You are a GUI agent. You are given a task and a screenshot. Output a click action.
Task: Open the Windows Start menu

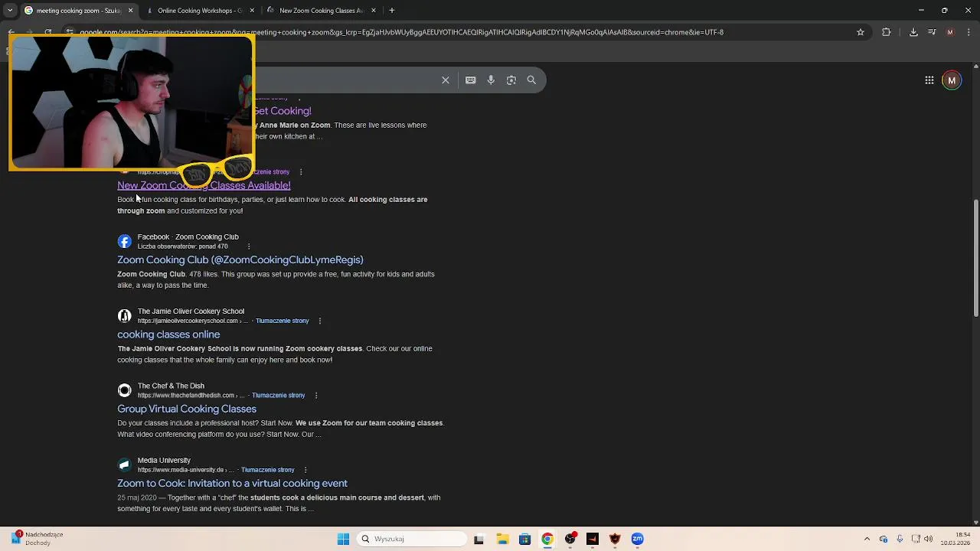point(343,539)
